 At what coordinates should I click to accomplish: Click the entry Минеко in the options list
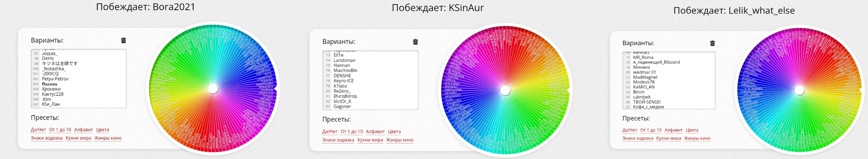coord(641,67)
